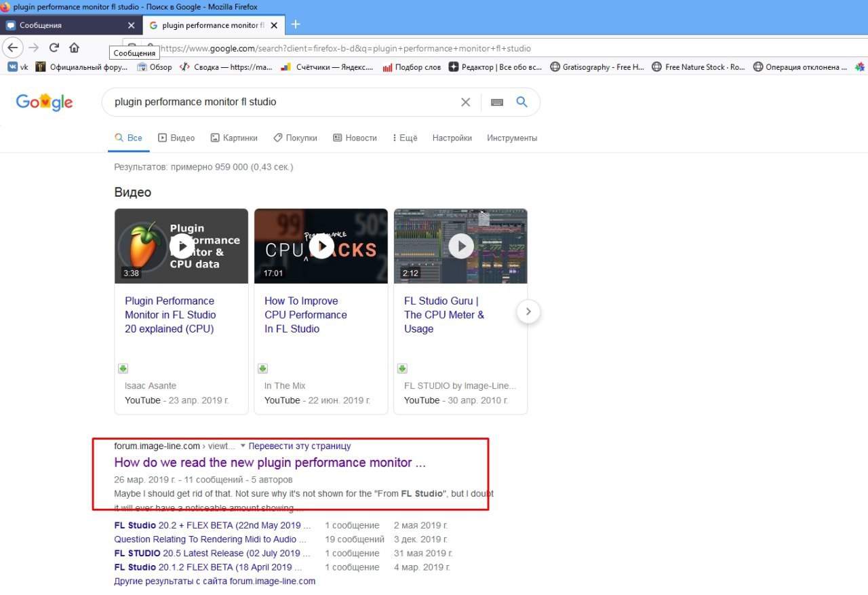
Task: Open Другие результаты с сайта forum.image-line.com
Action: pyautogui.click(x=215, y=581)
